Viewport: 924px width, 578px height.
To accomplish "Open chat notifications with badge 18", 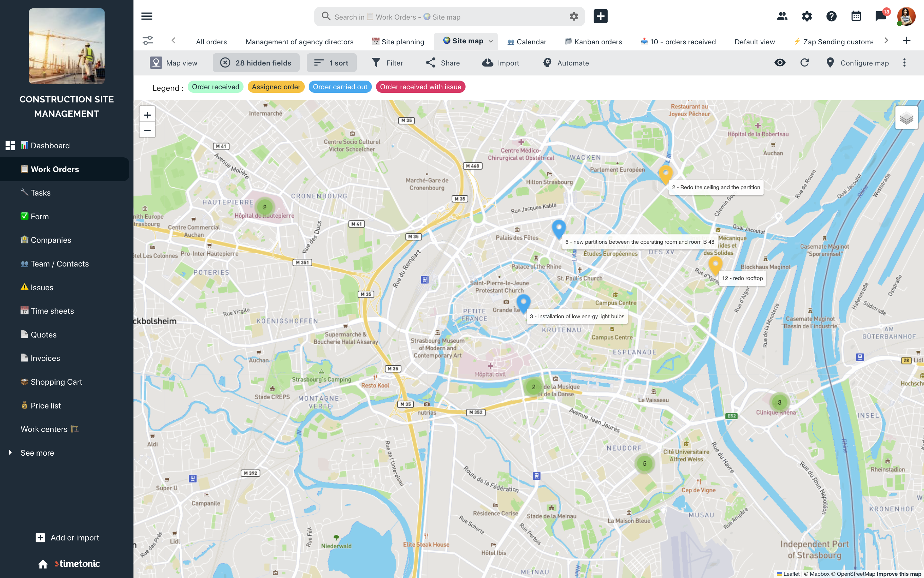I will [881, 16].
